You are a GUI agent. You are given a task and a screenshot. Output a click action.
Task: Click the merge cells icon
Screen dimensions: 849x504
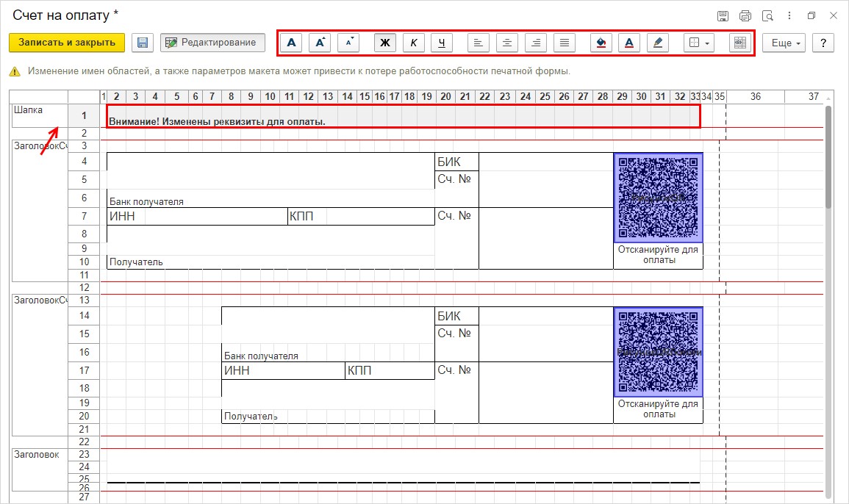[x=740, y=43]
